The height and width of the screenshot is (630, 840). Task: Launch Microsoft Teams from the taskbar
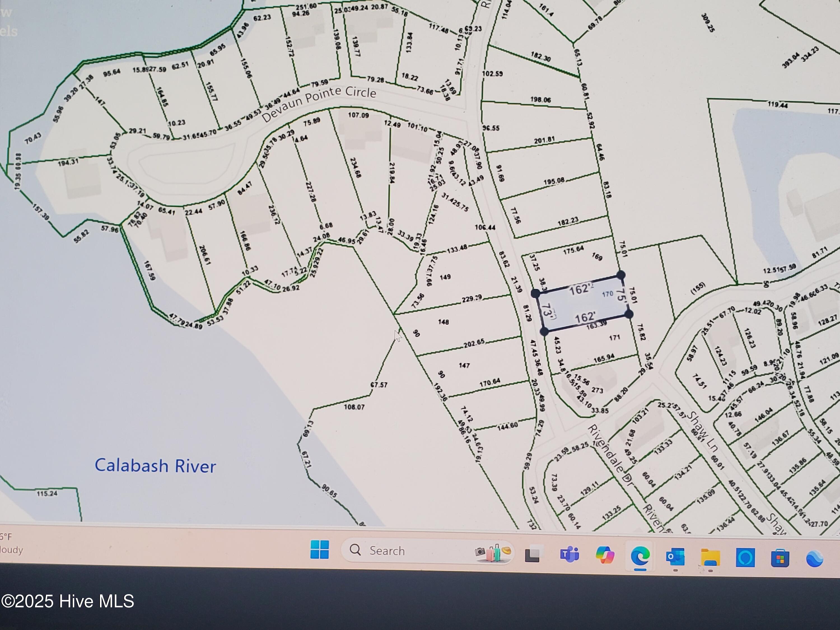pos(569,555)
